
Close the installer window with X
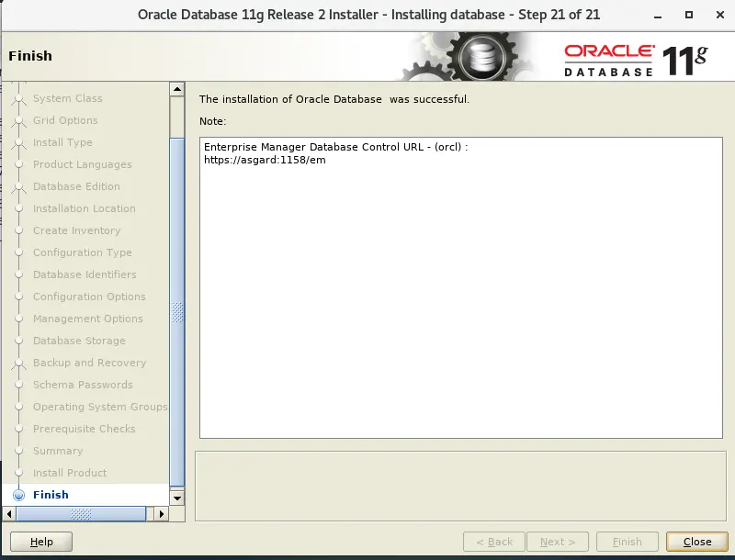pos(720,15)
